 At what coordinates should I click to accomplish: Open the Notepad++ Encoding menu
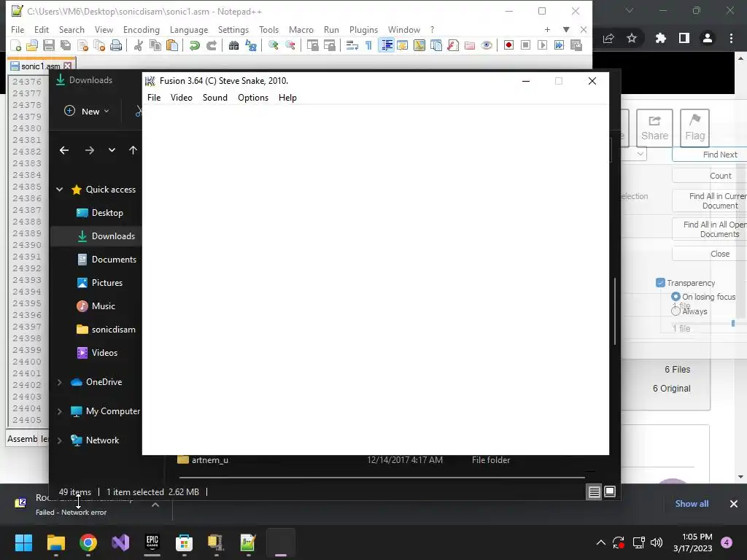coord(142,29)
